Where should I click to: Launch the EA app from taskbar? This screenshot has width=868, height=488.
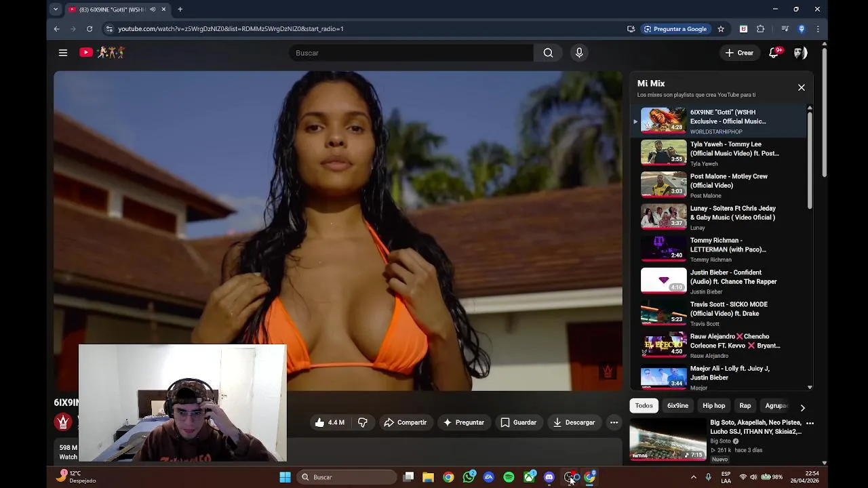point(489,477)
